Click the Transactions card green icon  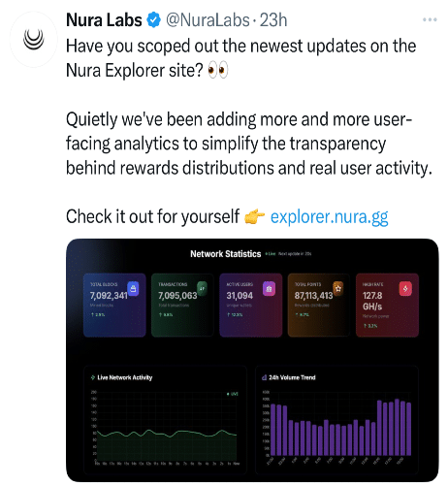[x=202, y=288]
